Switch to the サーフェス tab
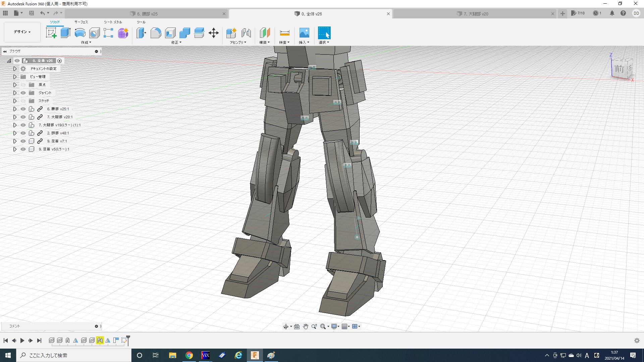644x362 pixels. coord(81,22)
